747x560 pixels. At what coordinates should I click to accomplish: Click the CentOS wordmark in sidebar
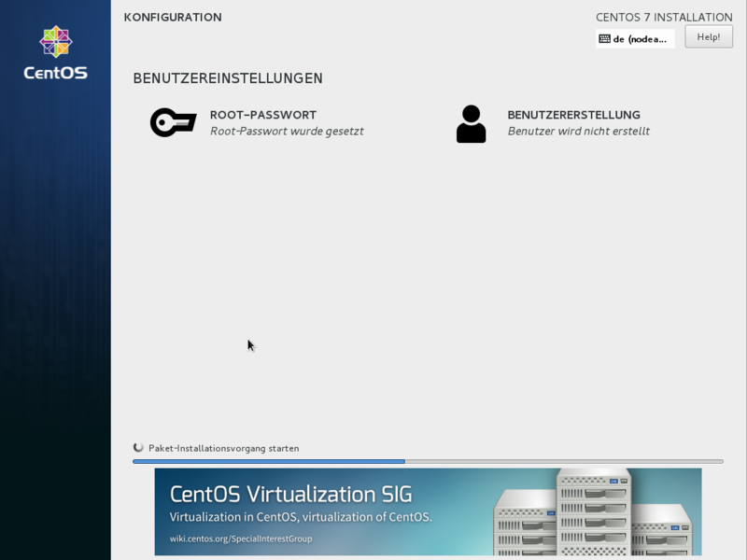coord(56,73)
